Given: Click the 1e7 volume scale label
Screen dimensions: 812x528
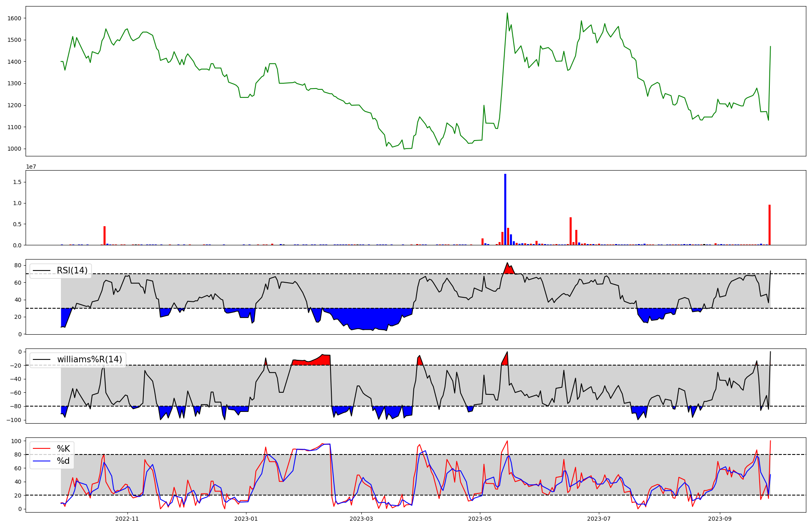Looking at the screenshot, I should coord(31,167).
